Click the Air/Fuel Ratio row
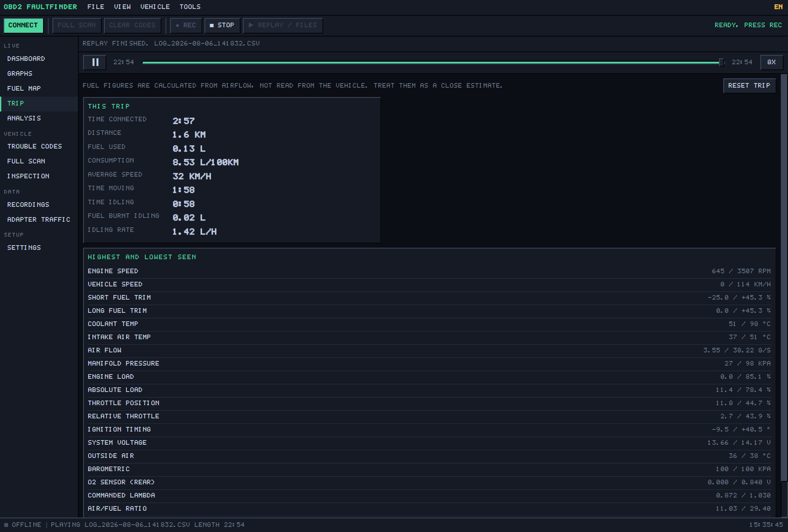Image resolution: width=788 pixels, height=532 pixels. click(429, 509)
